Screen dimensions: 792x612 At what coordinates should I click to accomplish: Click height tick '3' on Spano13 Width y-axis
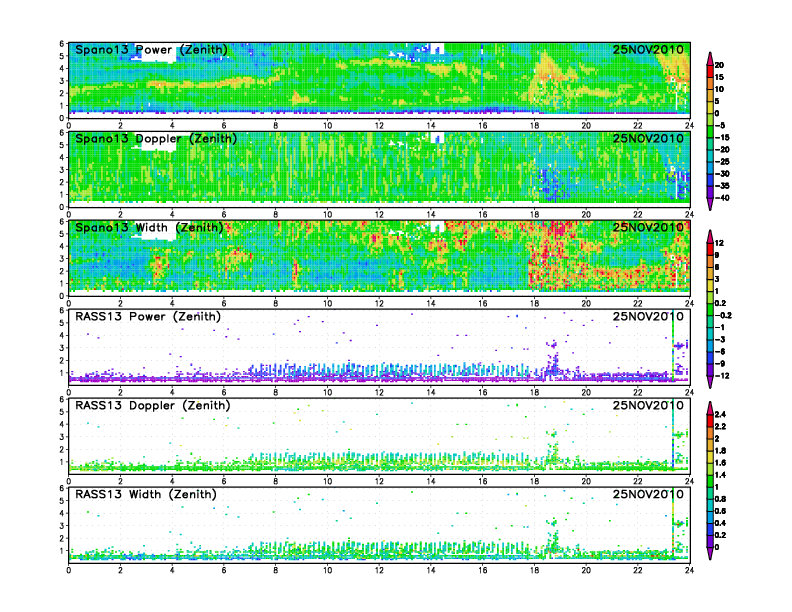62,259
